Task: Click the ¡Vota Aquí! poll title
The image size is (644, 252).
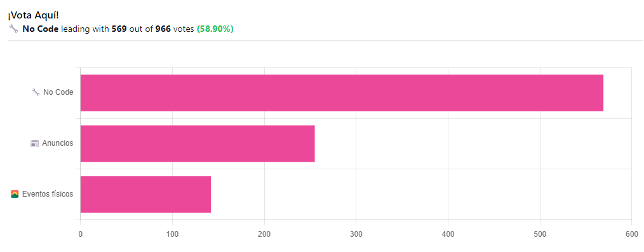Action: click(33, 15)
